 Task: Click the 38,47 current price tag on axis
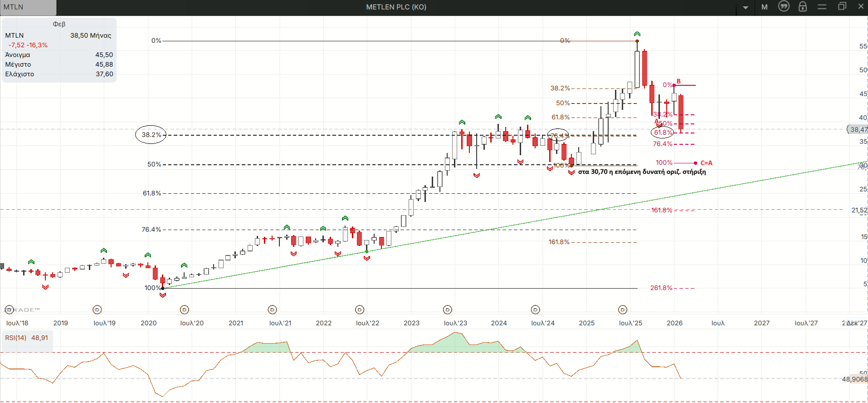click(x=858, y=130)
